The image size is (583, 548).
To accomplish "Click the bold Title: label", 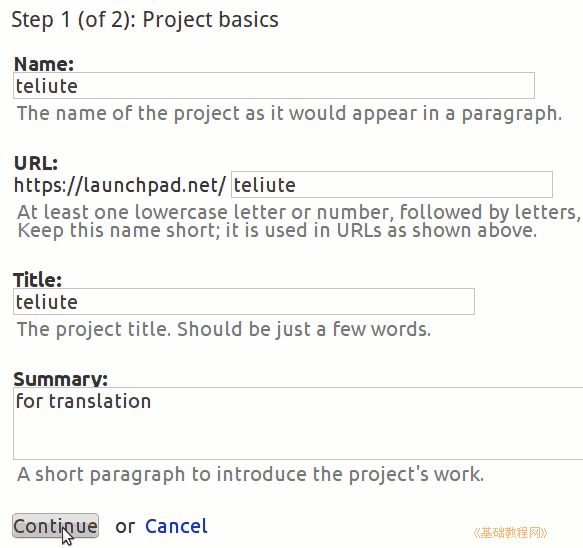I will pos(37,280).
